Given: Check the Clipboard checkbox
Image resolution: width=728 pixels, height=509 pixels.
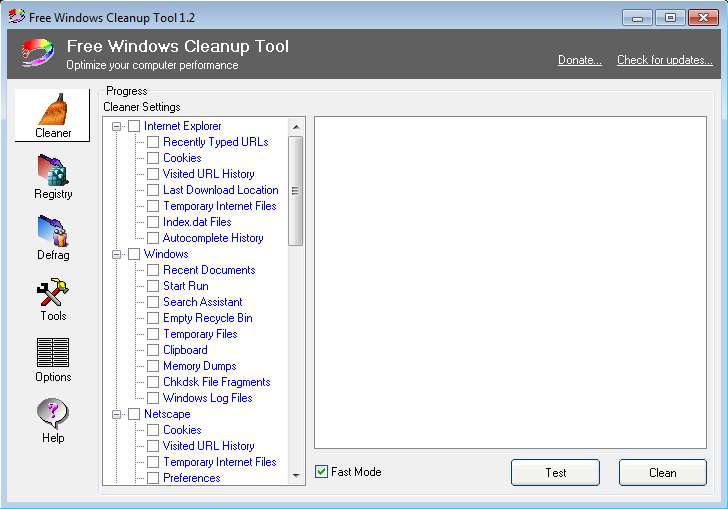Looking at the screenshot, I should (153, 350).
